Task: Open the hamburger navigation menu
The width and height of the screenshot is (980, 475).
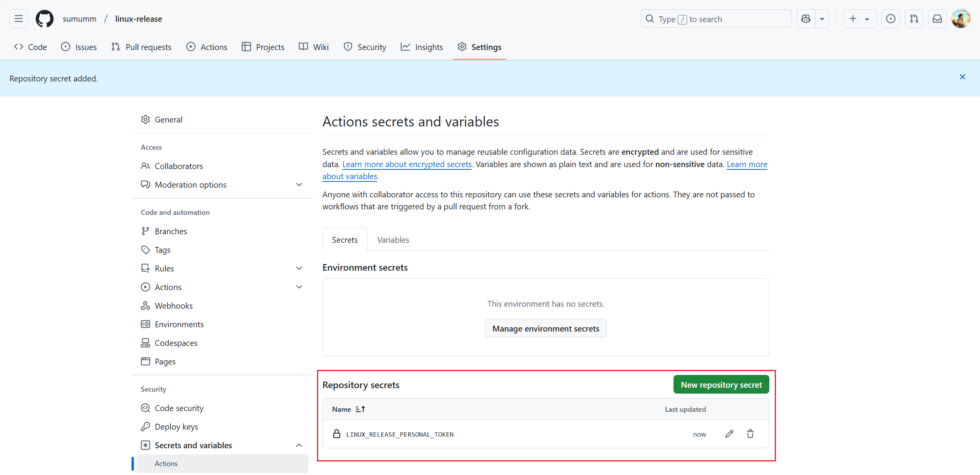Action: tap(19, 19)
